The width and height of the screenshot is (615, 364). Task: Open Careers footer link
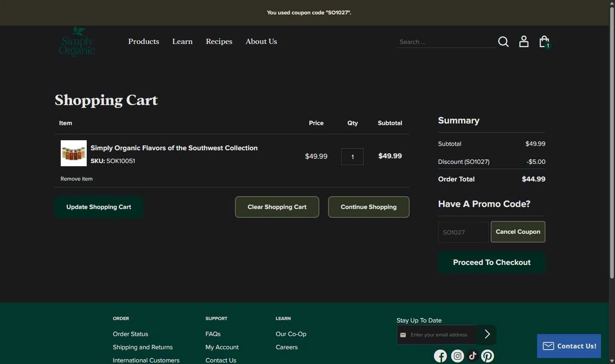(287, 347)
